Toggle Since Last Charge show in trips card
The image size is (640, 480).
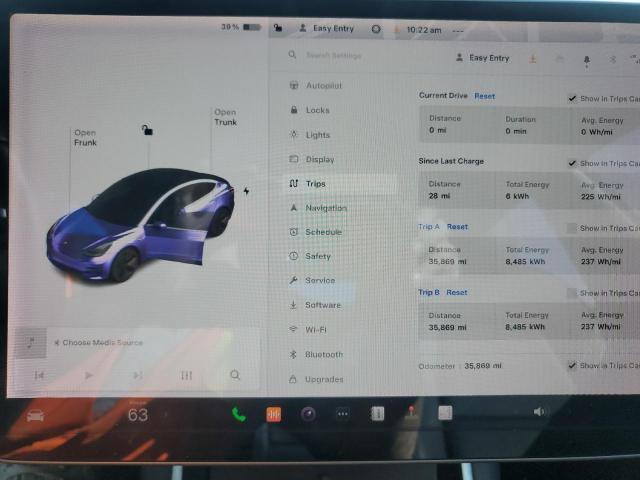pyautogui.click(x=572, y=164)
